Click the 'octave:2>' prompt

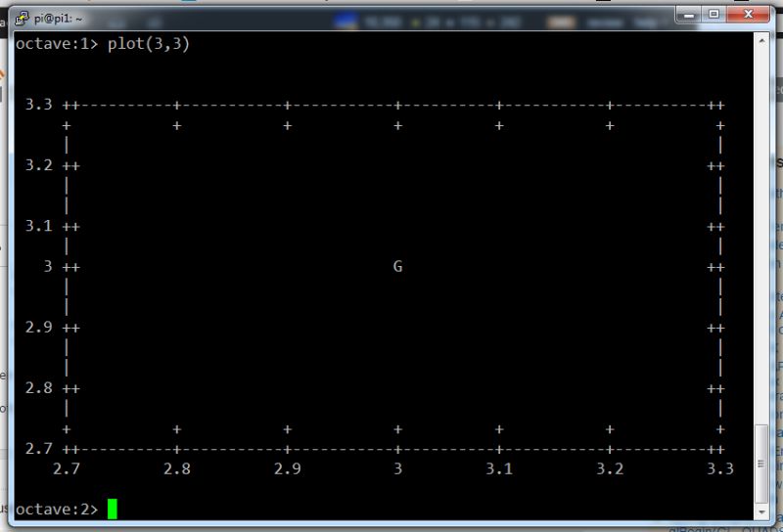[57, 510]
